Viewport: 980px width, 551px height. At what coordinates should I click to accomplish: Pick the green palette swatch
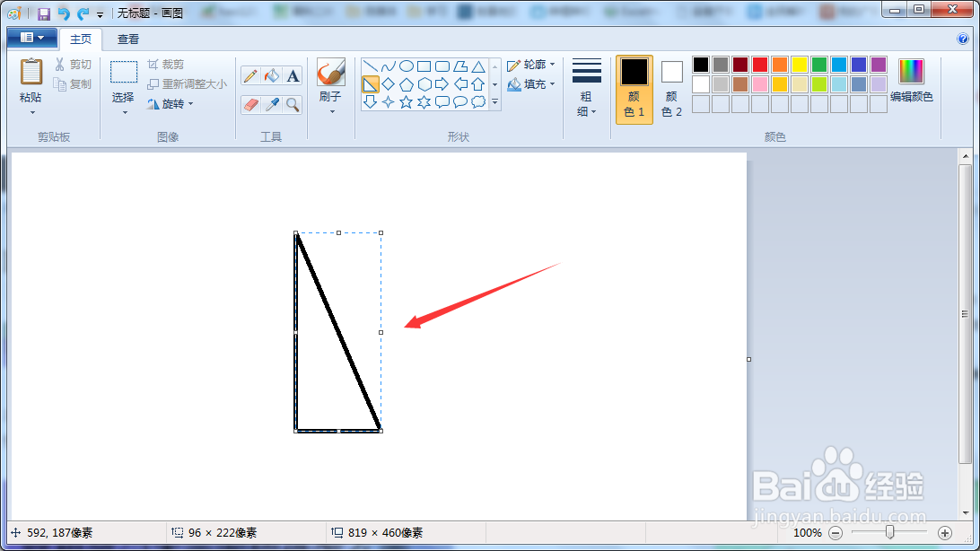[819, 65]
